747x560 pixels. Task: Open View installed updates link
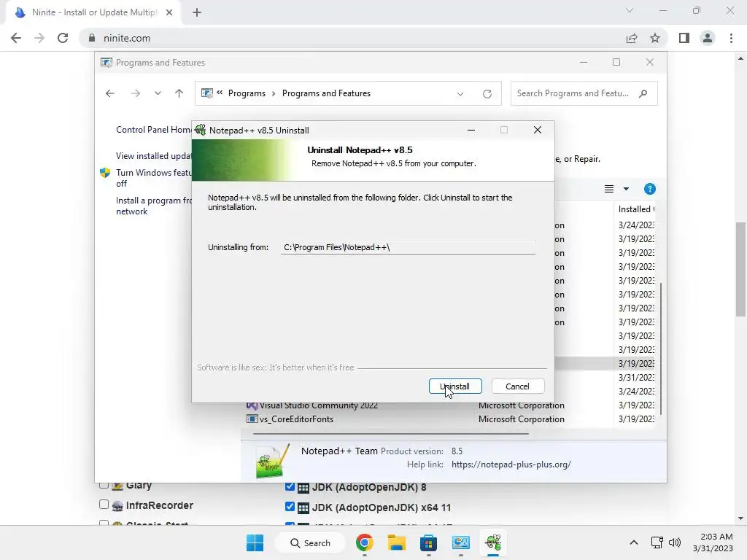pos(153,156)
